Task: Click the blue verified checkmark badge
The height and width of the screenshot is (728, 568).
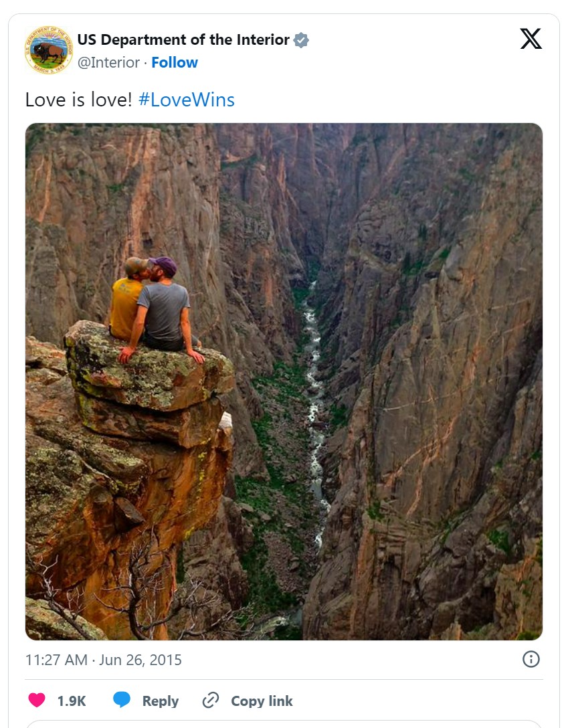Action: (x=302, y=40)
